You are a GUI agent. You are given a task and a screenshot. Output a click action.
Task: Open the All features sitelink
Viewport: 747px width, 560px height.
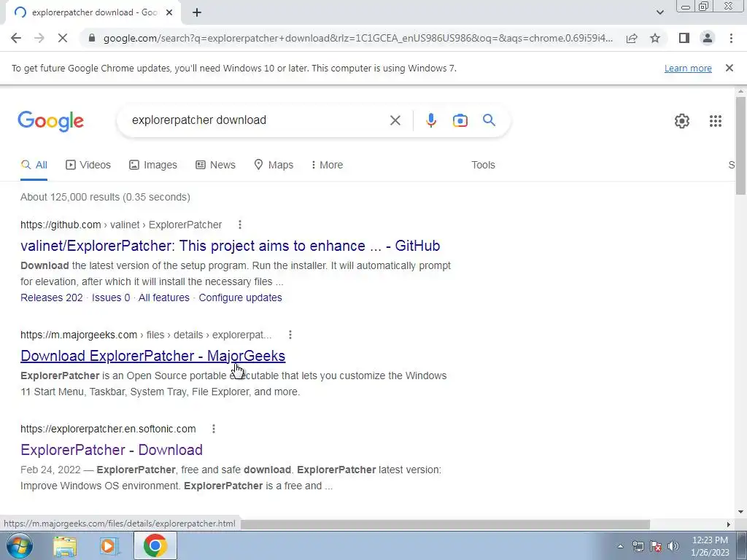pyautogui.click(x=164, y=297)
